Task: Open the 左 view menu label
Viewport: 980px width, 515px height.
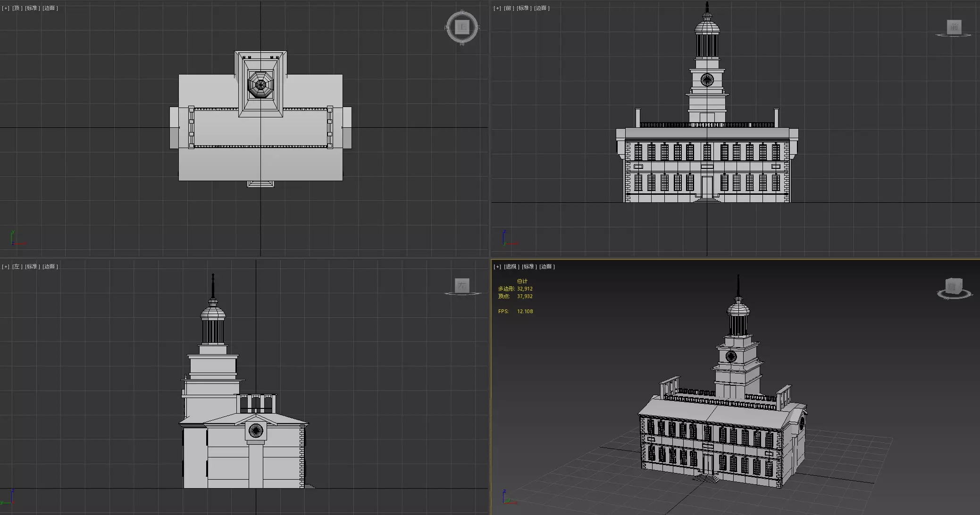Action: [x=17, y=266]
